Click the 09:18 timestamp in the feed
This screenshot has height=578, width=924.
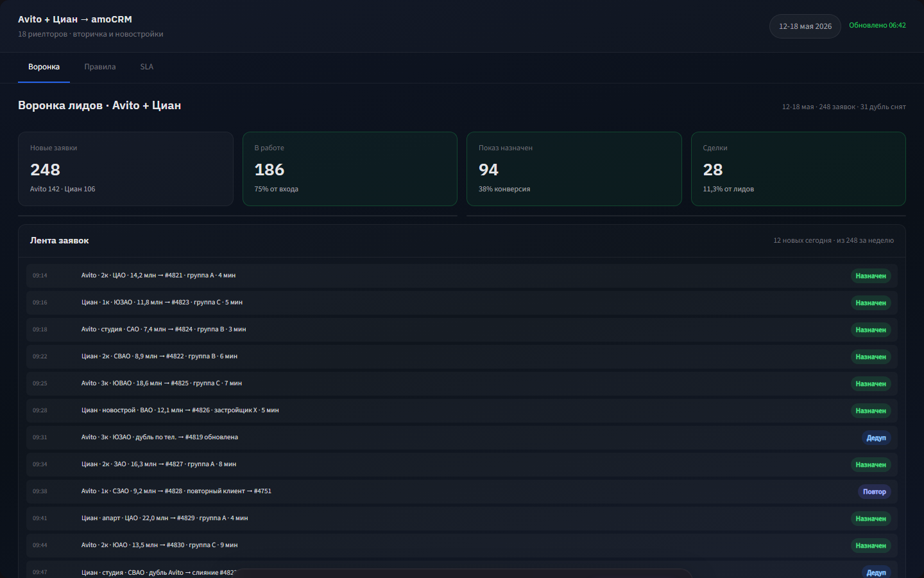coord(40,329)
